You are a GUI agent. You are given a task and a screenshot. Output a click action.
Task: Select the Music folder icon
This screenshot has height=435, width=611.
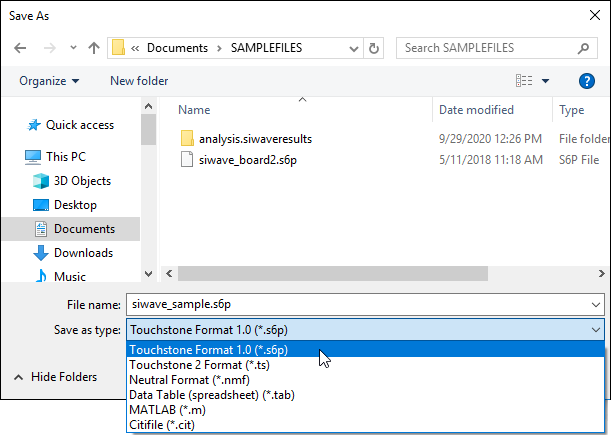click(x=41, y=277)
